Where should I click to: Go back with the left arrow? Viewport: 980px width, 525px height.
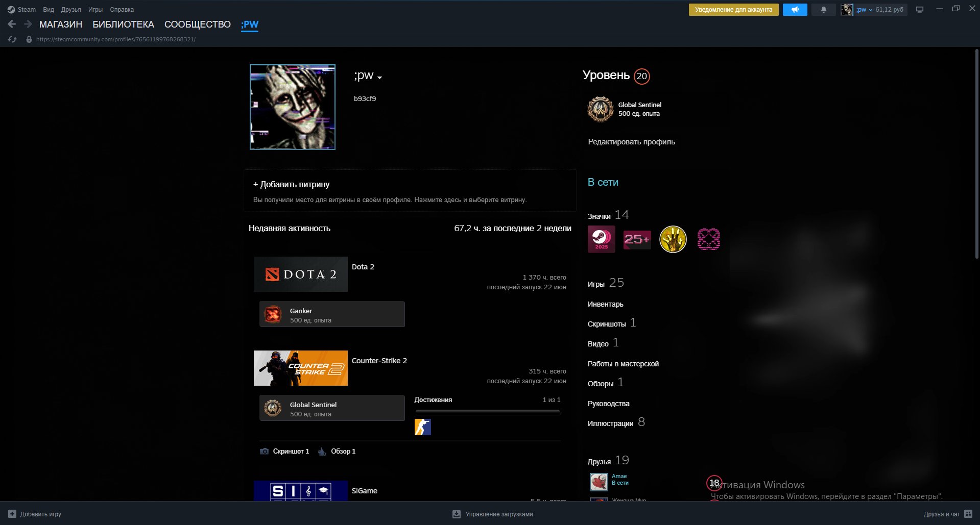[12, 24]
